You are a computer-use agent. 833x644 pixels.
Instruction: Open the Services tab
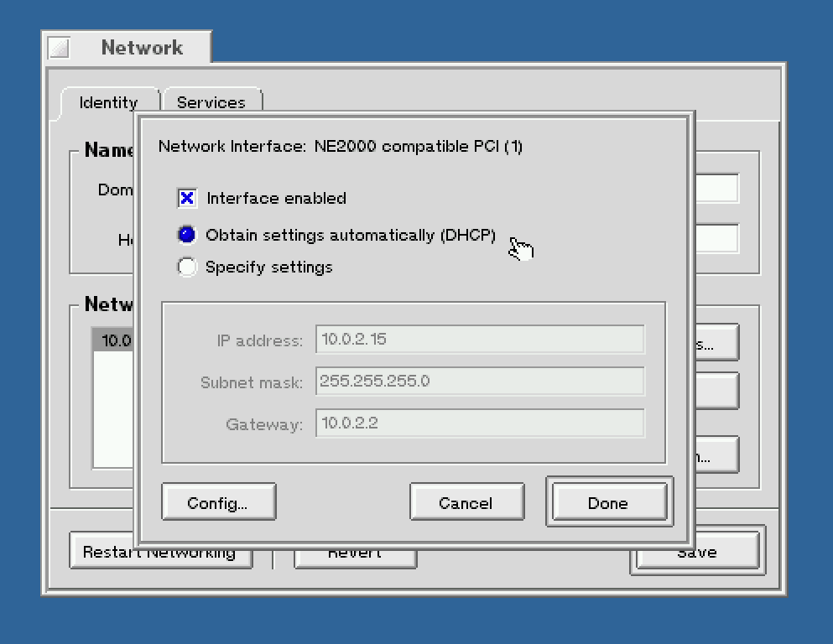click(211, 102)
